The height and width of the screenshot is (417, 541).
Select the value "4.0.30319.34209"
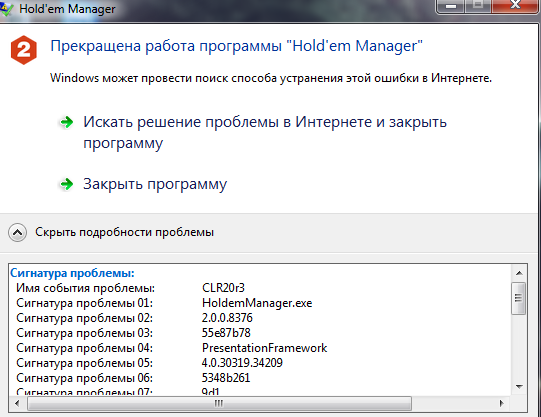point(242,363)
